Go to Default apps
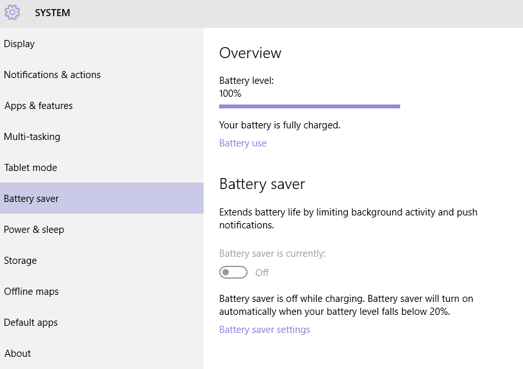This screenshot has height=369, width=523. tap(102, 323)
